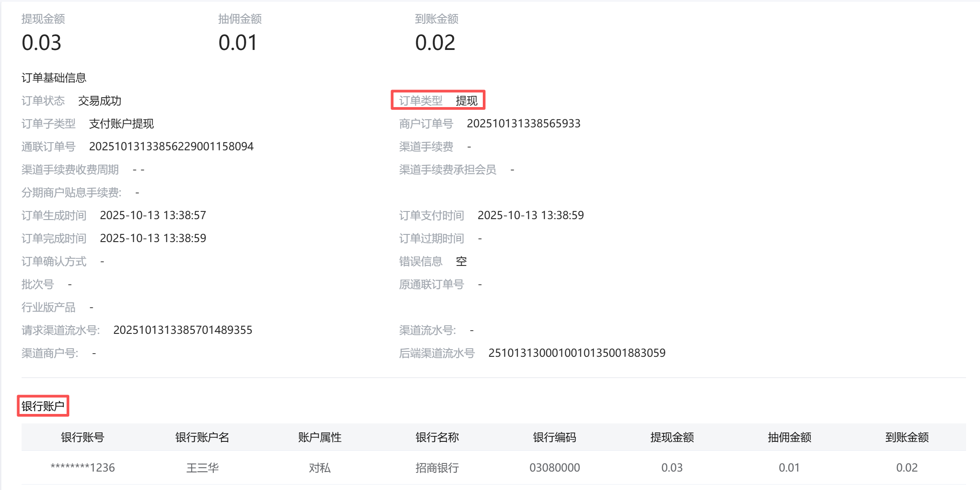Click the 商户订单号 value 202510131338565933
This screenshot has height=490, width=980.
coord(523,124)
